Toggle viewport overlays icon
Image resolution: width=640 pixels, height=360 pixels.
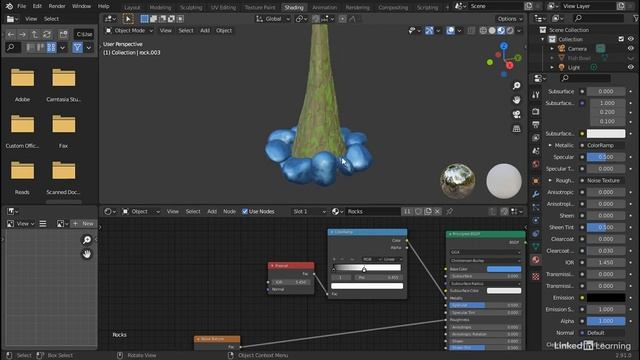click(x=450, y=31)
